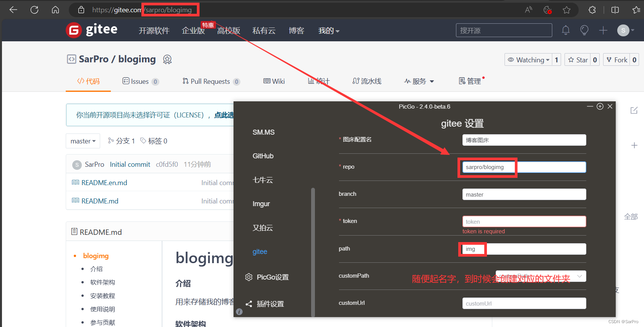The height and width of the screenshot is (327, 644).
Task: Select SM.MS in PicGo sidebar
Action: (x=263, y=132)
